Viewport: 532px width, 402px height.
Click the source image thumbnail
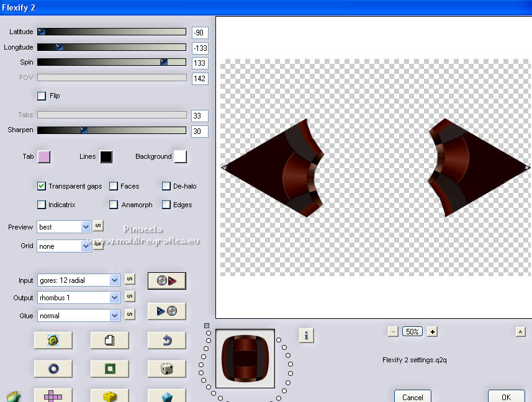click(x=245, y=359)
